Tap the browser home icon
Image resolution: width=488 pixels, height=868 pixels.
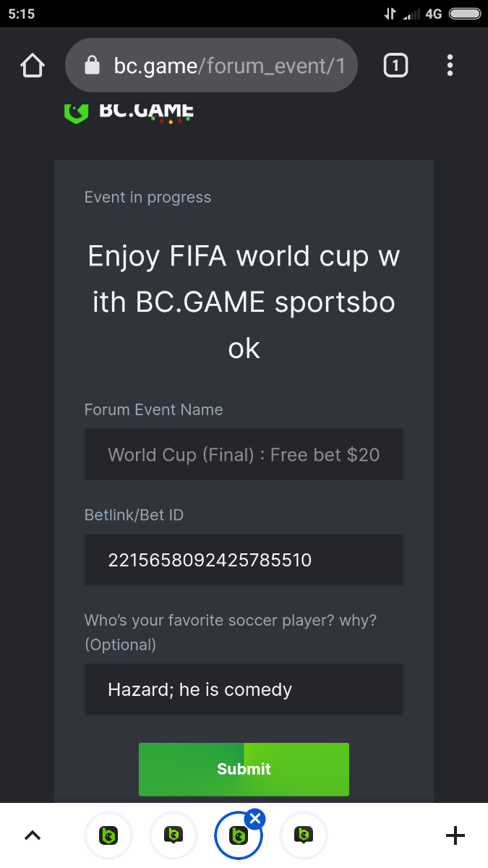point(33,66)
